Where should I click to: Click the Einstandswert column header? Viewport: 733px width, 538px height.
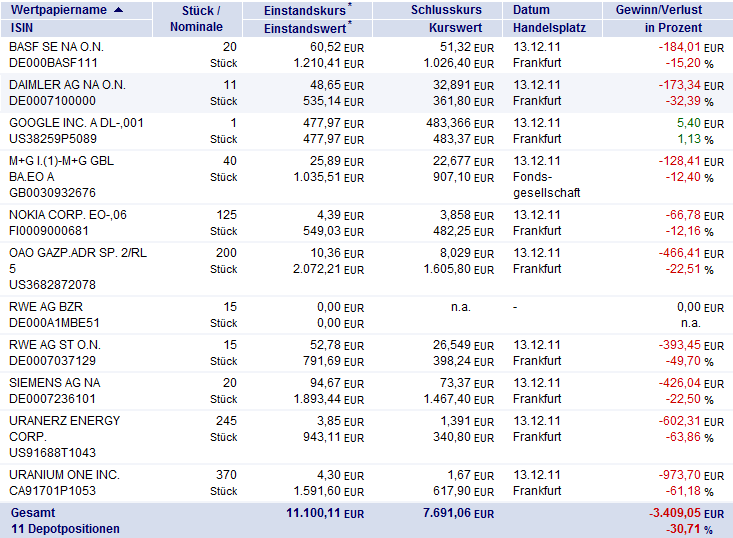point(305,28)
